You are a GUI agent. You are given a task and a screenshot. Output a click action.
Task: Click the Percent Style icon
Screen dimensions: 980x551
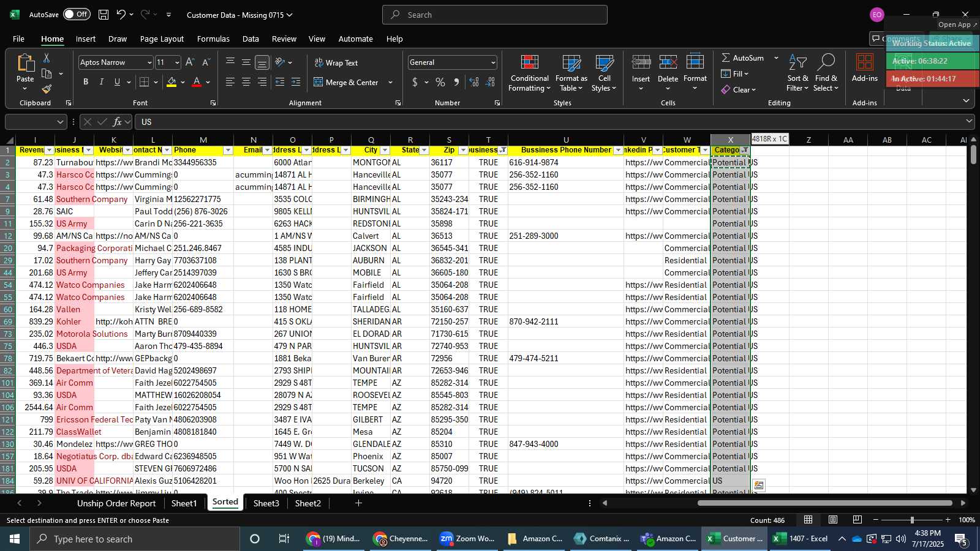tap(440, 82)
